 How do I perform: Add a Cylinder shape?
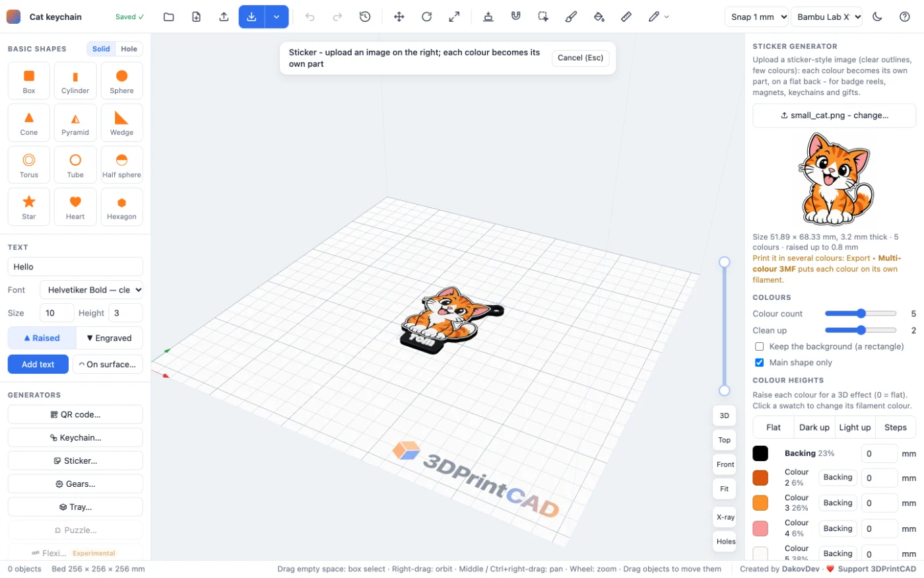coord(75,81)
